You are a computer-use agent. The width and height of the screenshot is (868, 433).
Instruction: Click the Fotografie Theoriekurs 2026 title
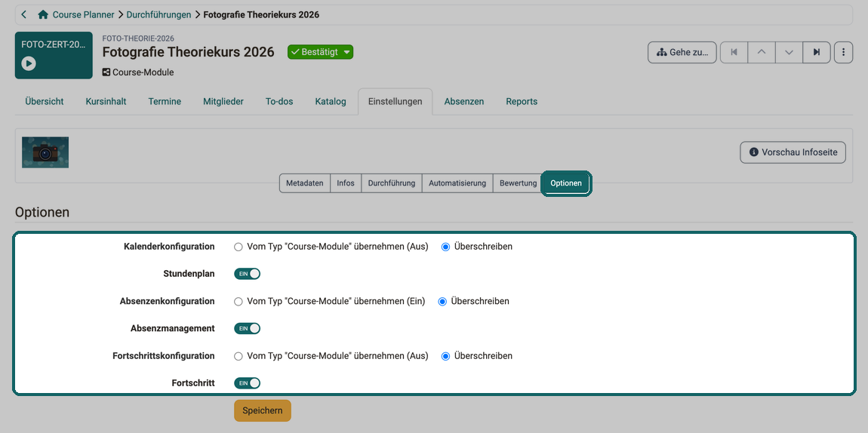click(188, 52)
